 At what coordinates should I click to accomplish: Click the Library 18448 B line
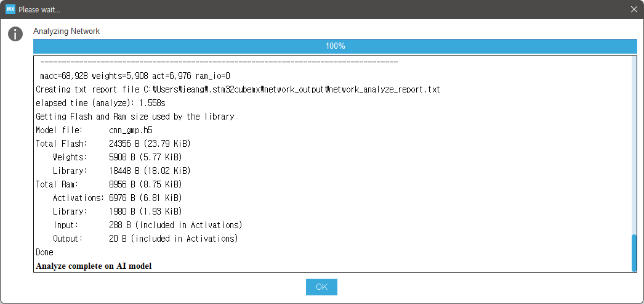121,170
